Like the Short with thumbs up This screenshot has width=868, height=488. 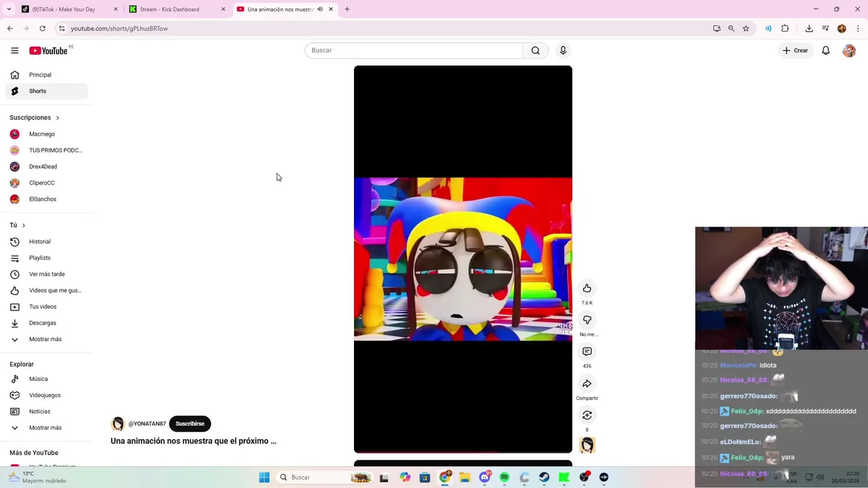[x=587, y=288]
